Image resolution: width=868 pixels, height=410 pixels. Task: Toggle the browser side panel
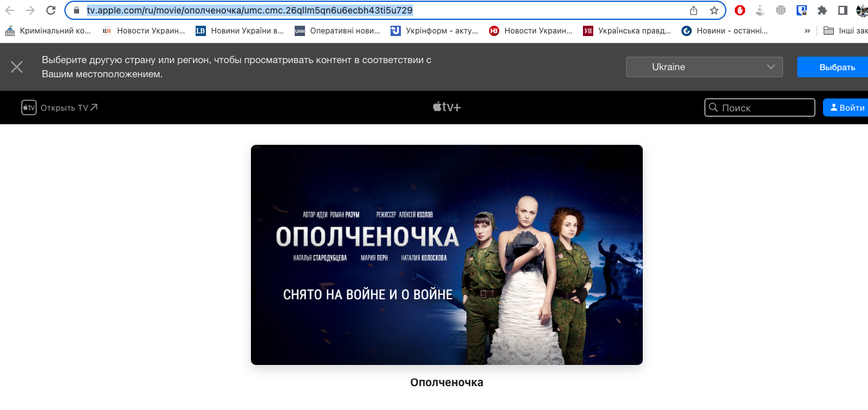(x=842, y=10)
